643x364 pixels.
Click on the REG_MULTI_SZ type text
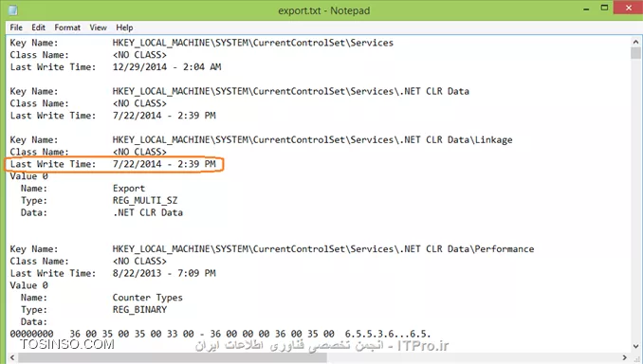click(x=145, y=200)
